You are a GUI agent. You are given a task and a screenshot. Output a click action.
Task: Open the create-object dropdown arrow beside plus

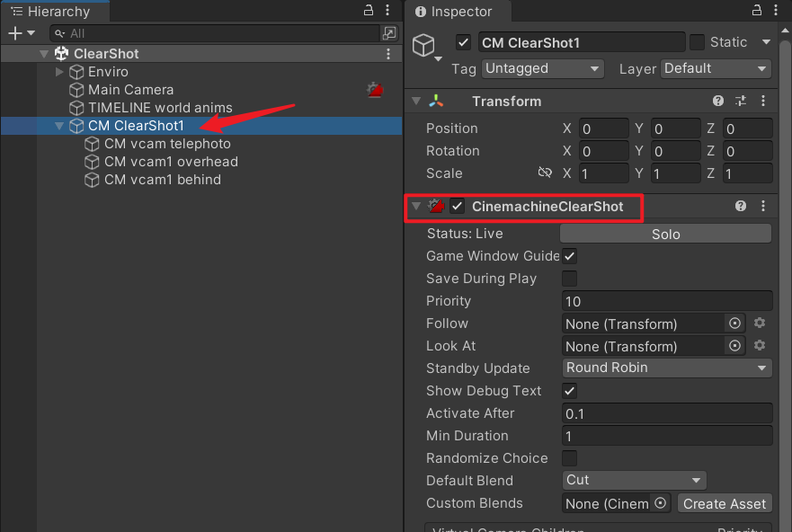point(31,33)
